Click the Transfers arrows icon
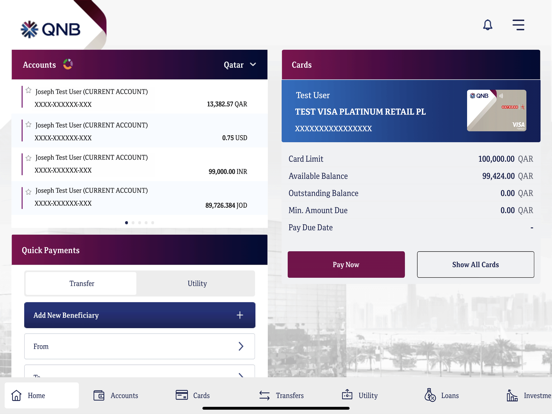Viewport: 552px width, 414px height. tap(264, 395)
